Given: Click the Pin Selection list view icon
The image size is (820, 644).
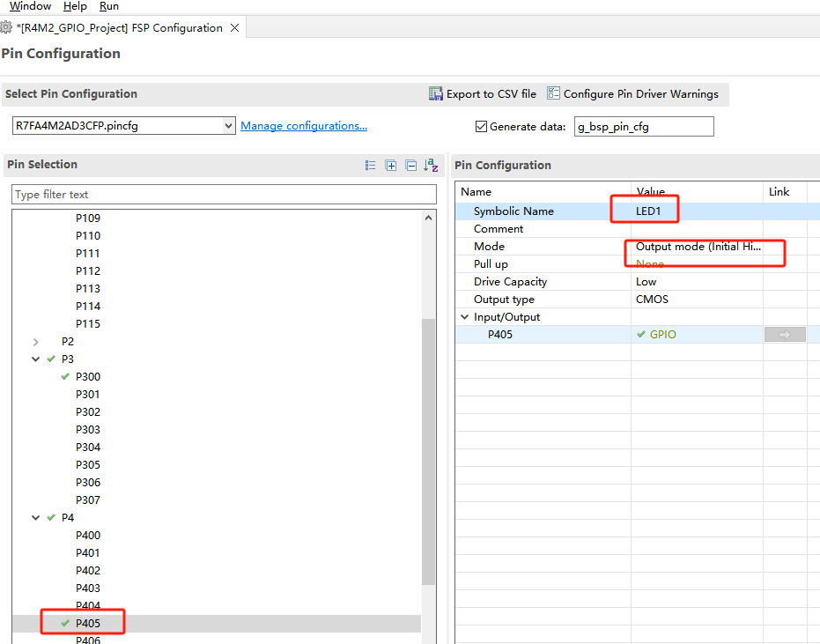Looking at the screenshot, I should [x=370, y=166].
